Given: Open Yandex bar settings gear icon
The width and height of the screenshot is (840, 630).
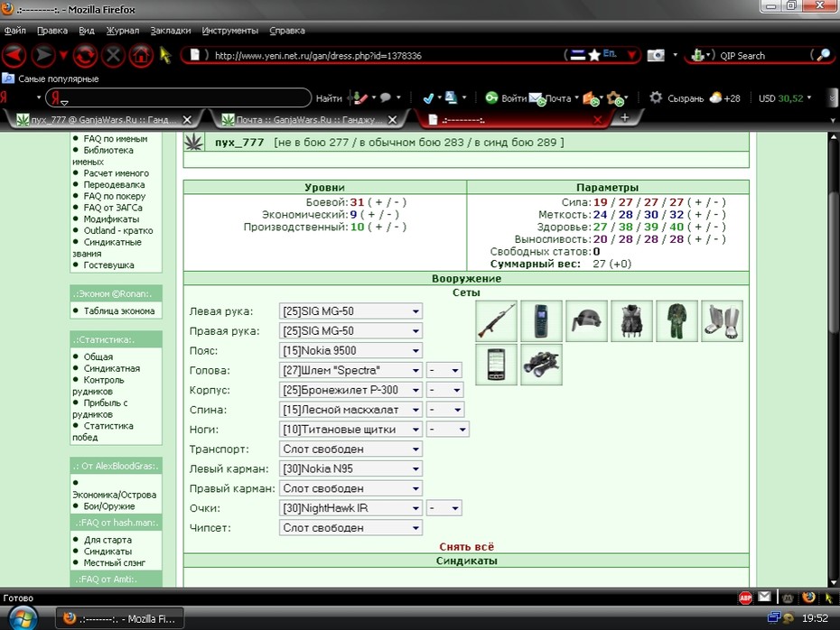Looking at the screenshot, I should click(656, 98).
